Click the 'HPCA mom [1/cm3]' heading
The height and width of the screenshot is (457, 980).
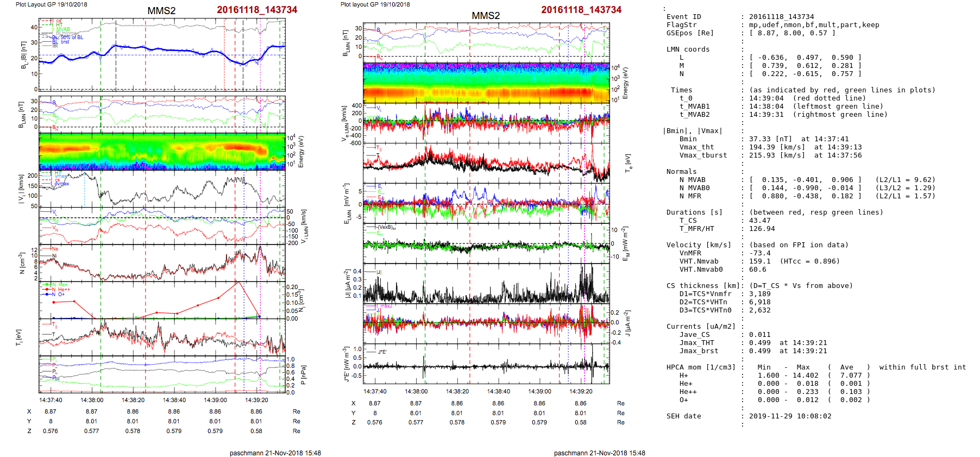(x=701, y=367)
